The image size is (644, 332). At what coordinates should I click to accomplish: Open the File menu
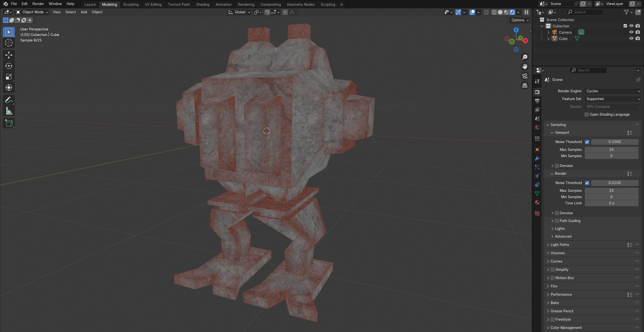pos(14,4)
